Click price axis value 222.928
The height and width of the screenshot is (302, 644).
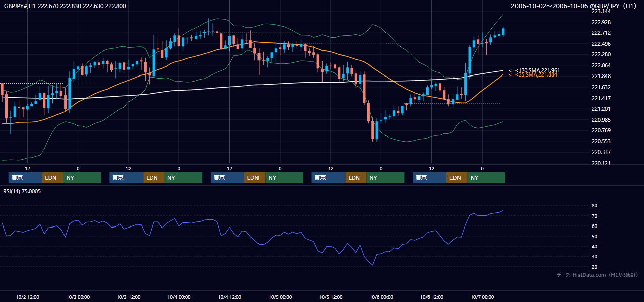click(x=601, y=22)
